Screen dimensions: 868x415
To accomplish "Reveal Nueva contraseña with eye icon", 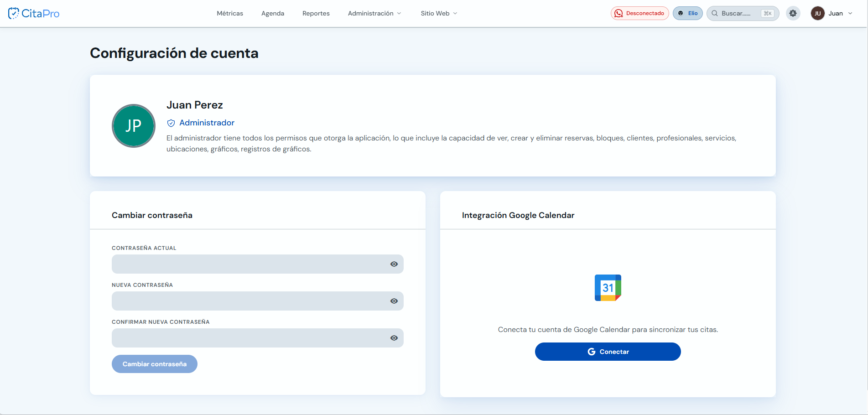I will point(394,301).
